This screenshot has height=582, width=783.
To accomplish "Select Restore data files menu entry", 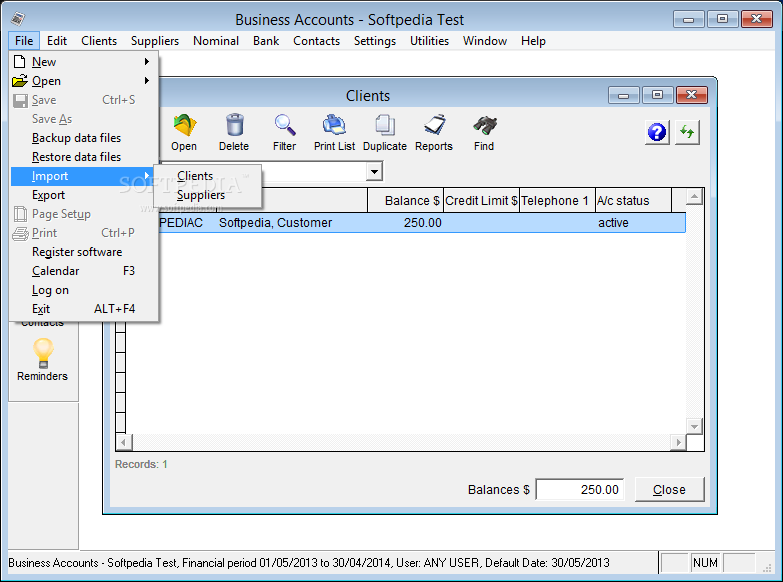I will click(x=84, y=157).
